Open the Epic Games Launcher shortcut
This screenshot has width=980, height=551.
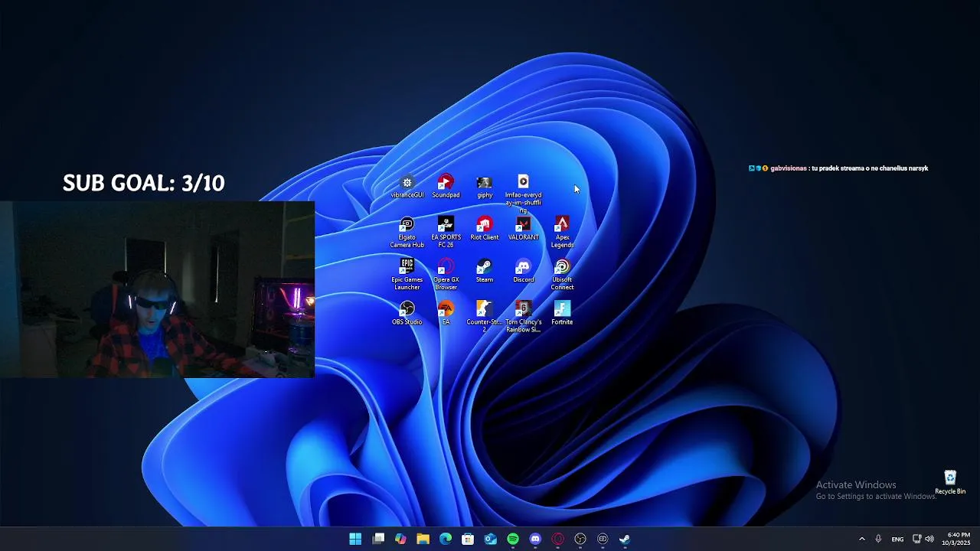coord(407,275)
